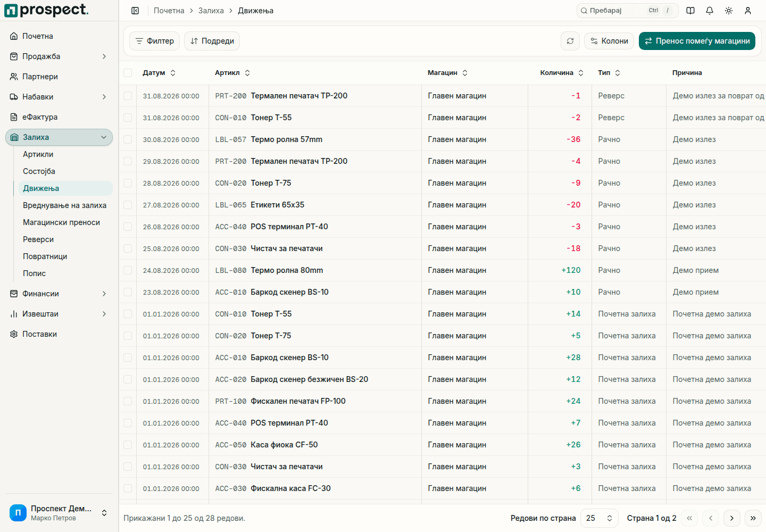This screenshot has width=766, height=532.
Task: Check the row for Етикети 65x35
Action: pos(128,205)
